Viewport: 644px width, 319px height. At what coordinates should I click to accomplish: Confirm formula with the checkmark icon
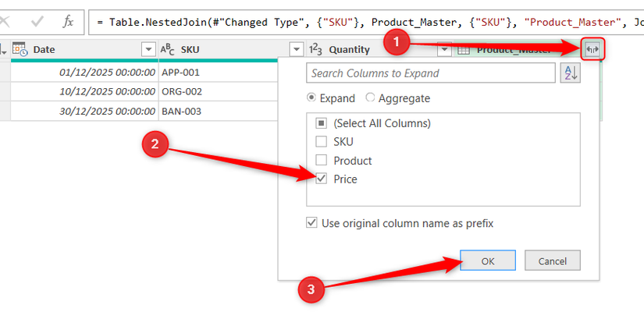38,21
